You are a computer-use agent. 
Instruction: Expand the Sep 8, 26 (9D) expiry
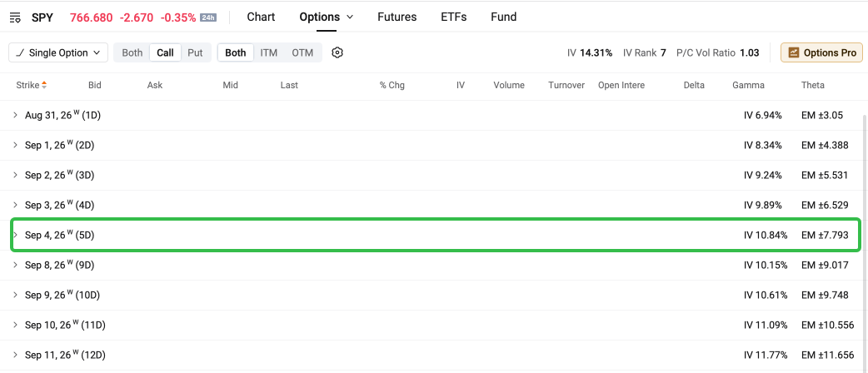16,265
